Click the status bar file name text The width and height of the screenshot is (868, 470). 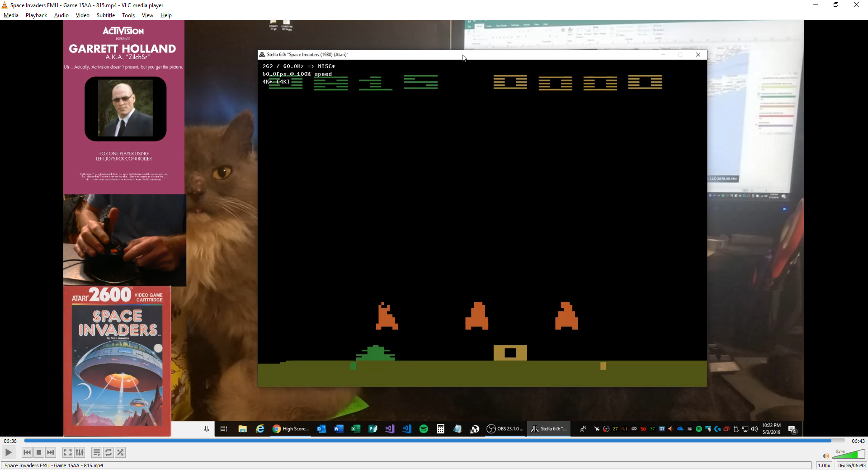tap(54, 465)
